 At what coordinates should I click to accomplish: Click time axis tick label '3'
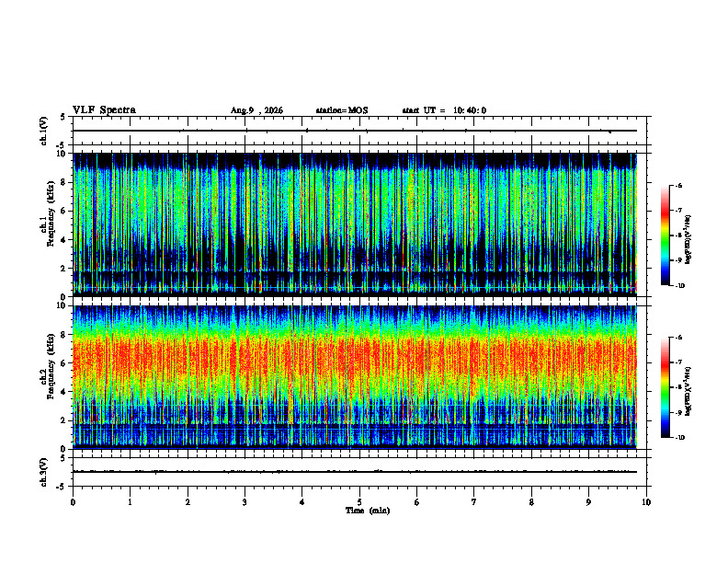tap(245, 502)
